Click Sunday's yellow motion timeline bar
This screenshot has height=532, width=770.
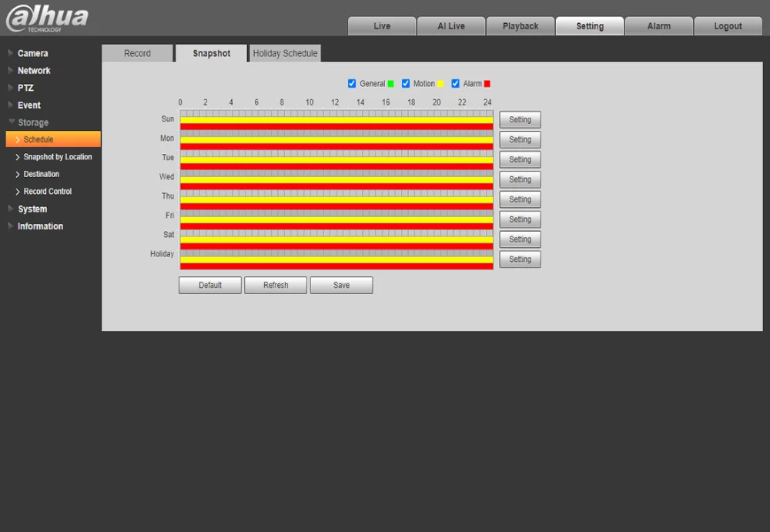click(x=336, y=120)
